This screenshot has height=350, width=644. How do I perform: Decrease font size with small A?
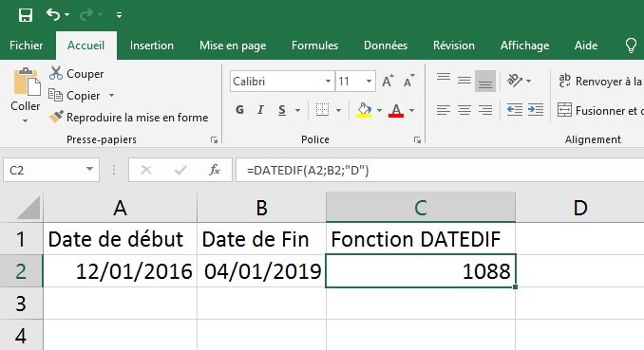tap(408, 81)
